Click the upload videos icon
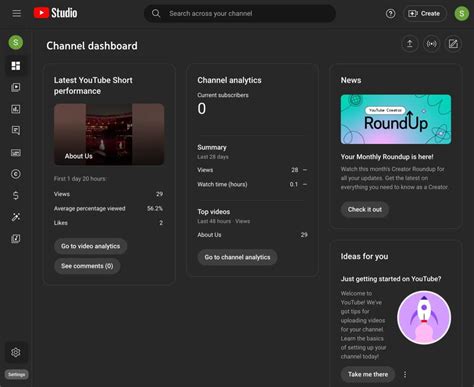 coord(410,44)
